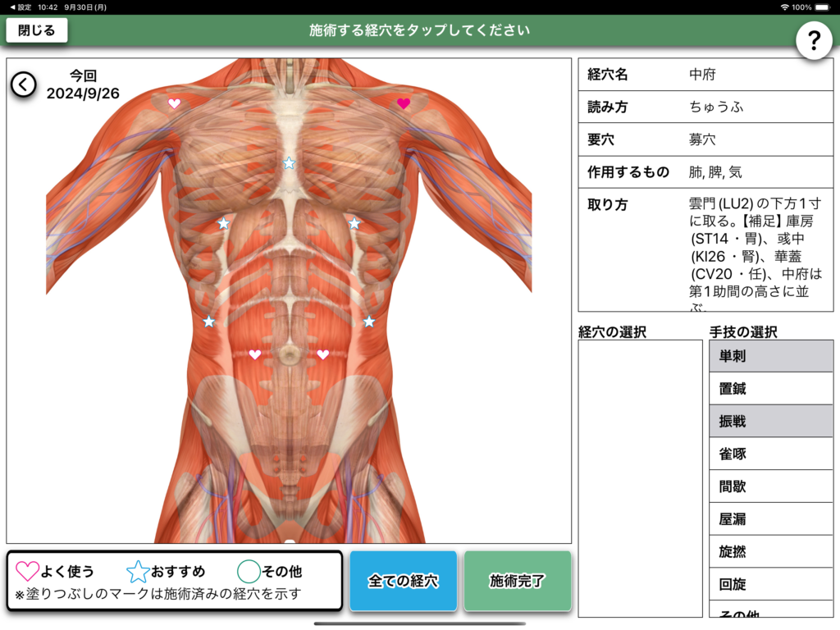
Task: Open help with the question mark icon
Action: tap(814, 39)
